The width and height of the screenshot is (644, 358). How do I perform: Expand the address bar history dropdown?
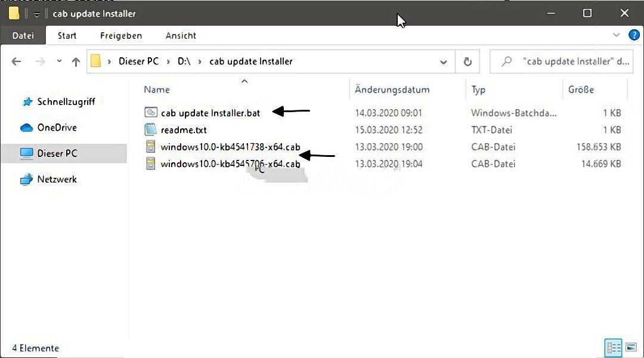(443, 62)
